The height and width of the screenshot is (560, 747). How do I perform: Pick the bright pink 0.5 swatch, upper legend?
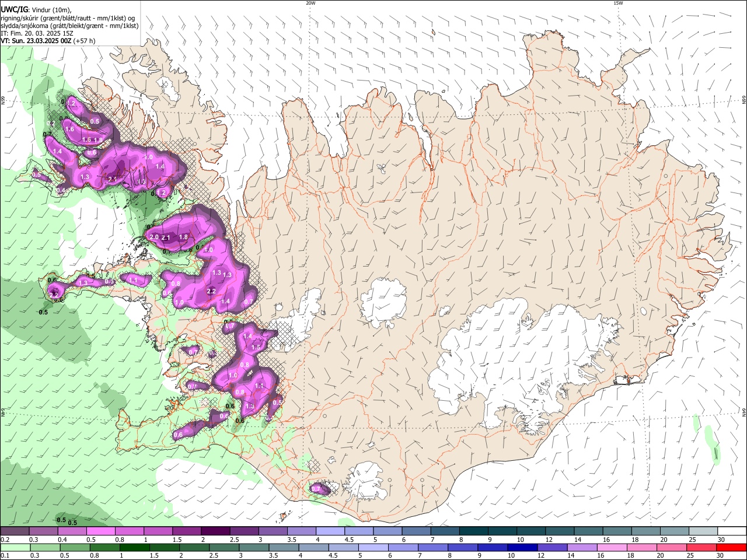tap(100, 531)
